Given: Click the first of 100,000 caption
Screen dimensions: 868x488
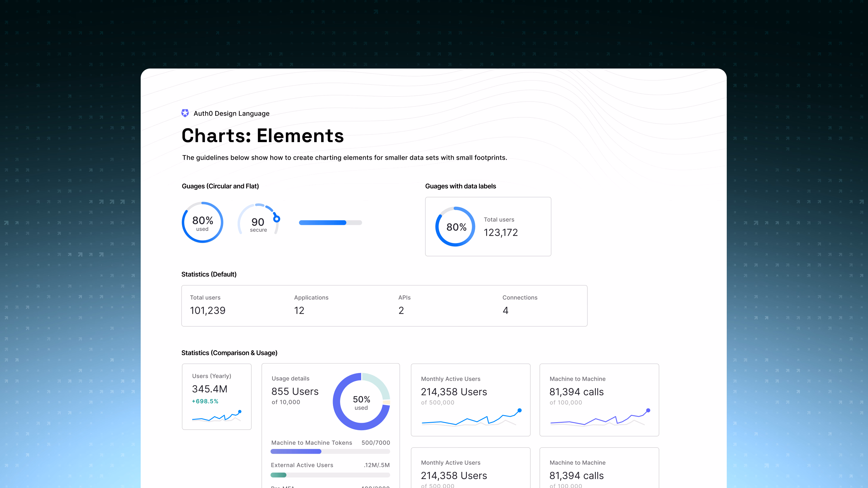Looking at the screenshot, I should (x=566, y=402).
